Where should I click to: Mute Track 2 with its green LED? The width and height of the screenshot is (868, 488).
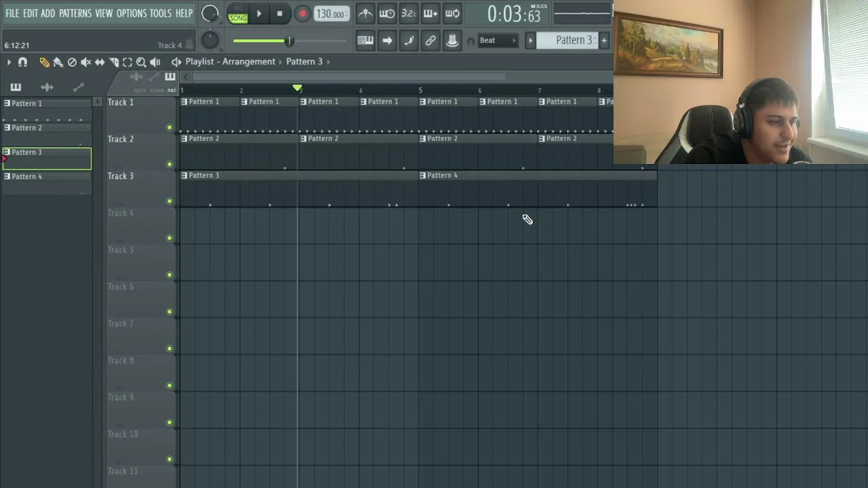tap(170, 164)
